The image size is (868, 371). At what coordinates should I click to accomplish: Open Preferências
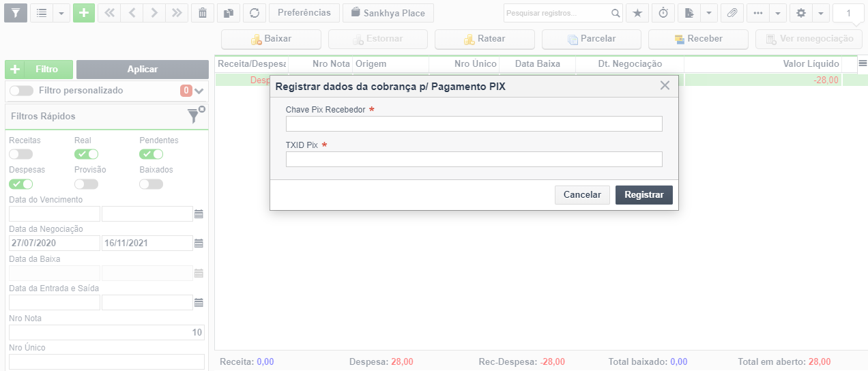coord(304,12)
